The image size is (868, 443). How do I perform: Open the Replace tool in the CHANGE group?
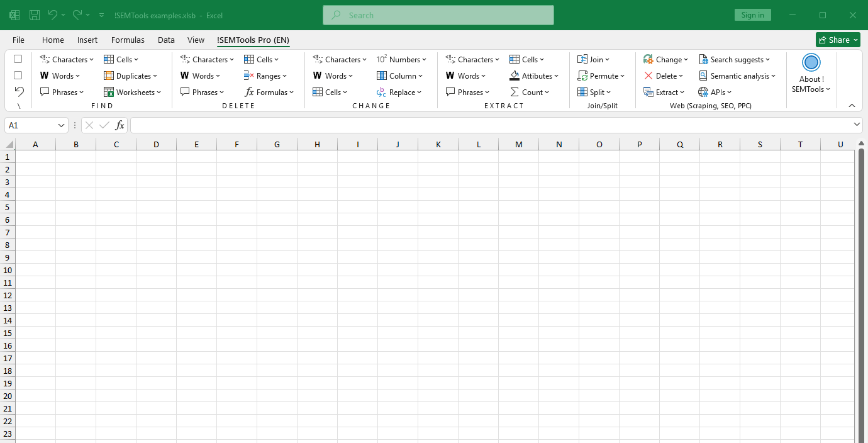tap(400, 92)
